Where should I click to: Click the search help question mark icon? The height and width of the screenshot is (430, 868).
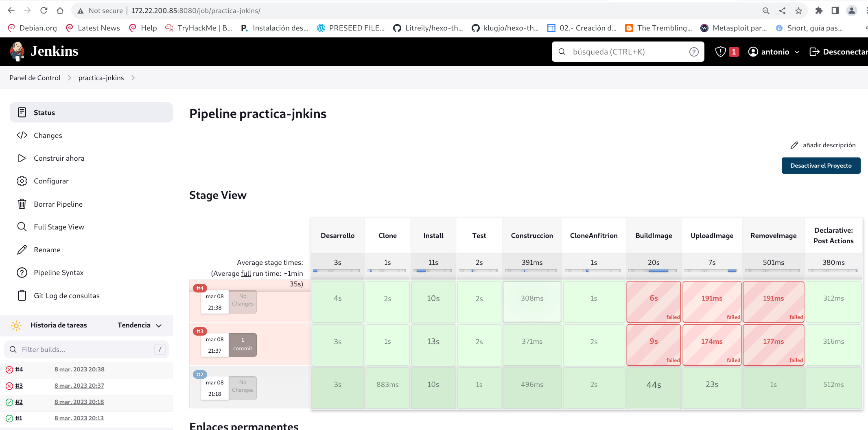tap(694, 52)
